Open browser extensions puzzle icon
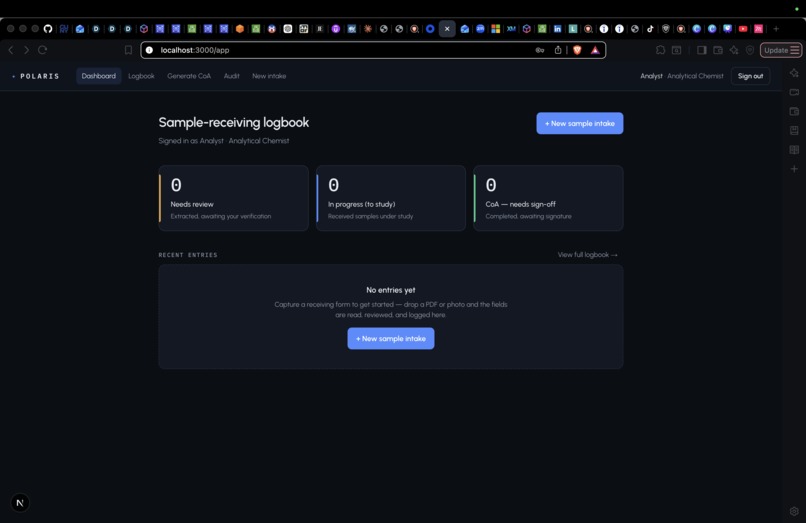Image resolution: width=806 pixels, height=523 pixels. 661,50
